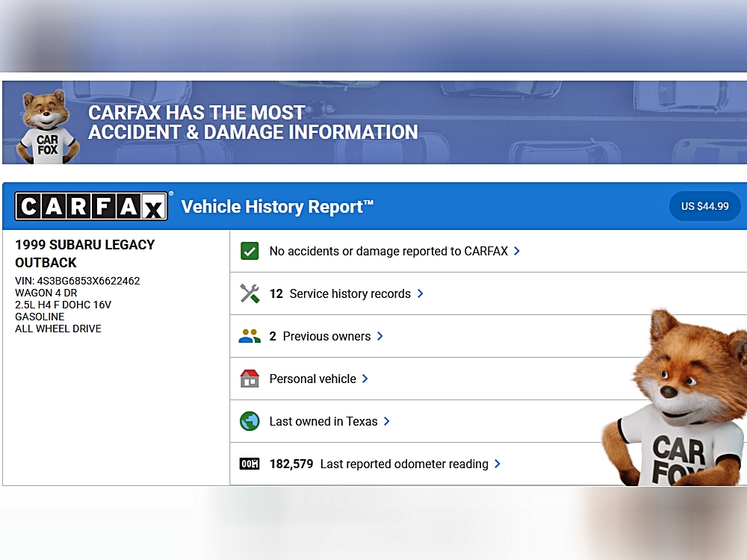Viewport: 747px width, 560px height.
Task: Click the wrench service history icon
Action: point(249,293)
